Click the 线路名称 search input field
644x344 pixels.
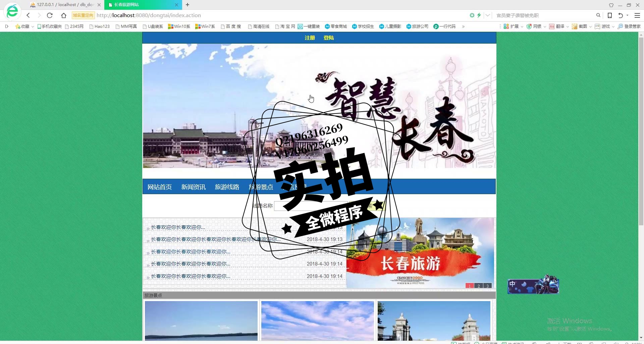[x=310, y=206]
